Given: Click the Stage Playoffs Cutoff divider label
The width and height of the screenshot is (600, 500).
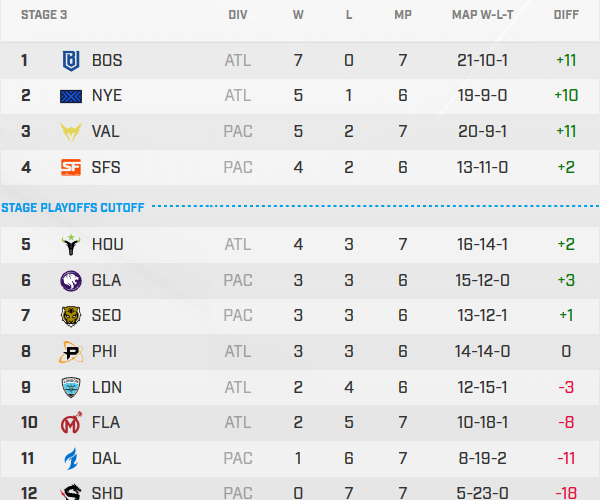Looking at the screenshot, I should (73, 207).
